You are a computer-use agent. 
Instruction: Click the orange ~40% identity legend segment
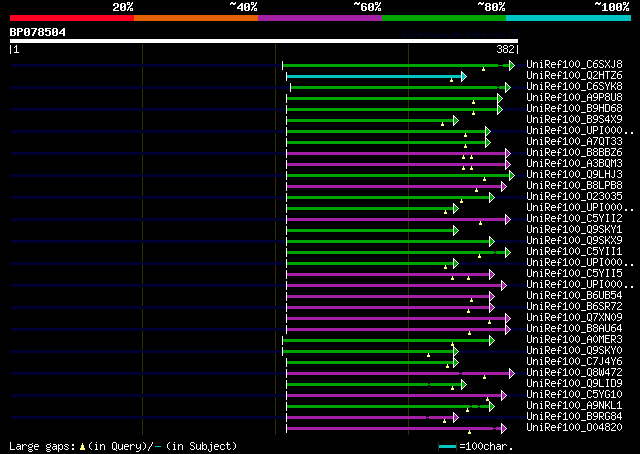tap(196, 18)
